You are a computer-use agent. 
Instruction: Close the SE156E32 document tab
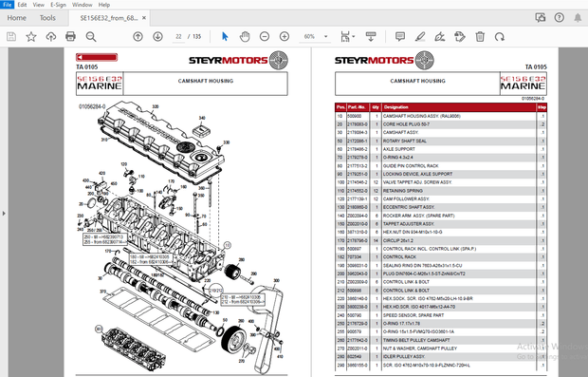click(x=144, y=18)
